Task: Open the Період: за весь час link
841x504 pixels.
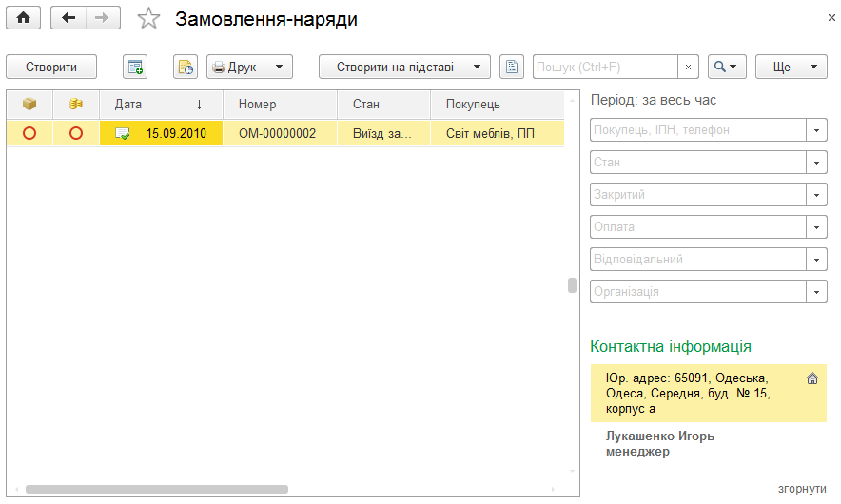Action: point(654,100)
